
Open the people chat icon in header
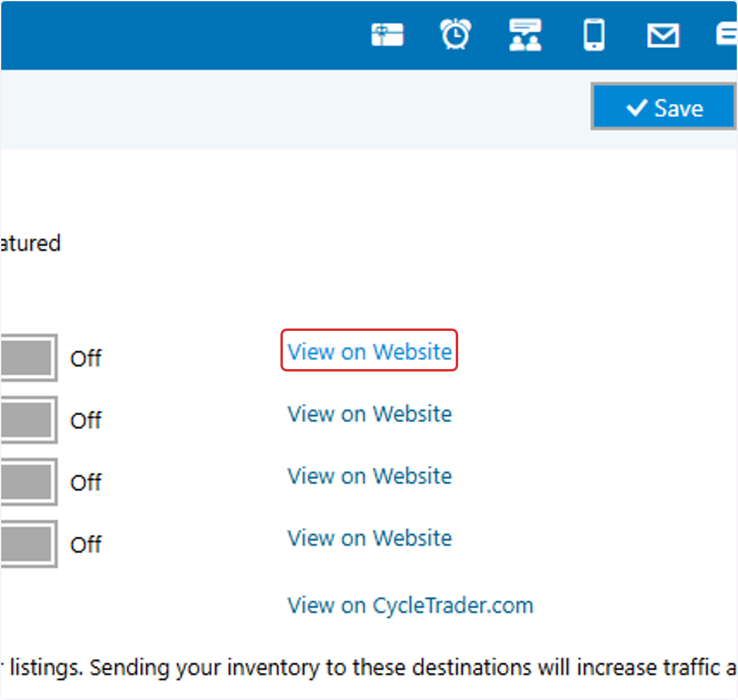pyautogui.click(x=525, y=34)
